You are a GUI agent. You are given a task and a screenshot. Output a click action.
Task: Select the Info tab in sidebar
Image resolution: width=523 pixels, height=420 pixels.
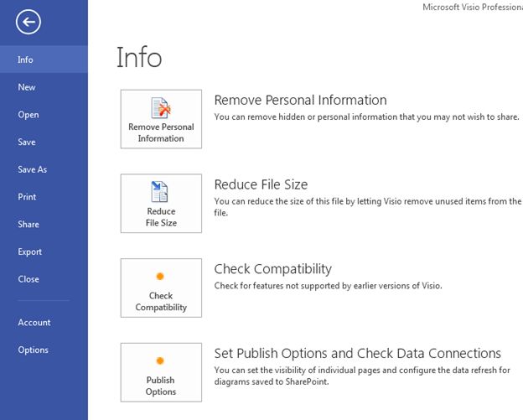pyautogui.click(x=26, y=60)
